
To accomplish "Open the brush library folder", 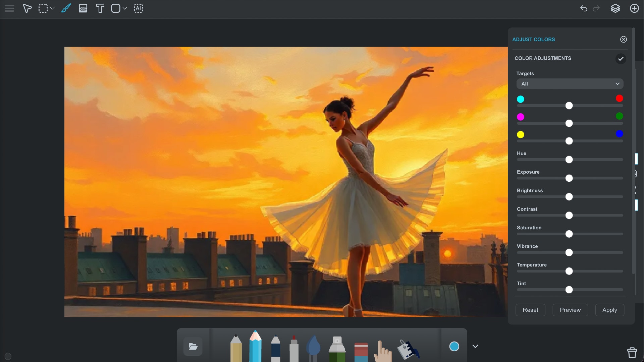I will (x=193, y=347).
